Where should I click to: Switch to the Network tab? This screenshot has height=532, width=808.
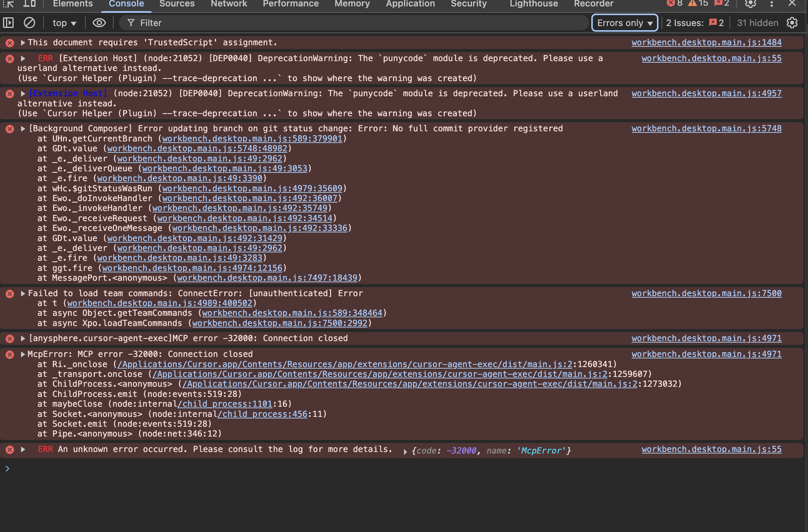(229, 4)
